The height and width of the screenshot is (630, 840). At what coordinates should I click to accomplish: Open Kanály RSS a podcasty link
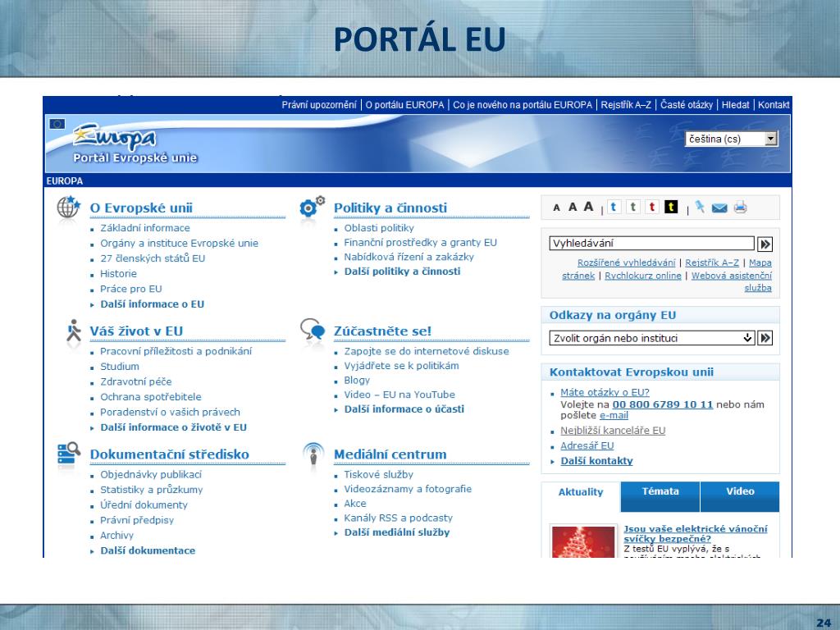[398, 518]
